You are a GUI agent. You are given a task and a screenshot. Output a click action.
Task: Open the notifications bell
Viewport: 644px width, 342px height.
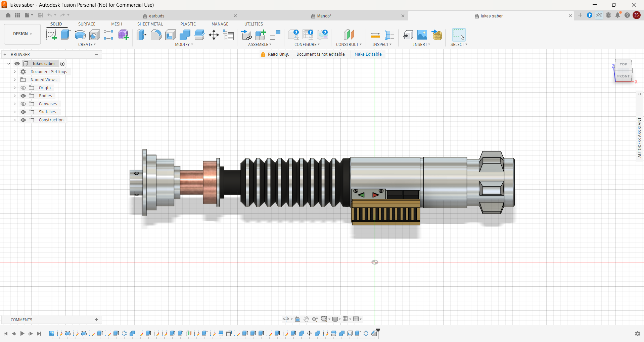(618, 15)
